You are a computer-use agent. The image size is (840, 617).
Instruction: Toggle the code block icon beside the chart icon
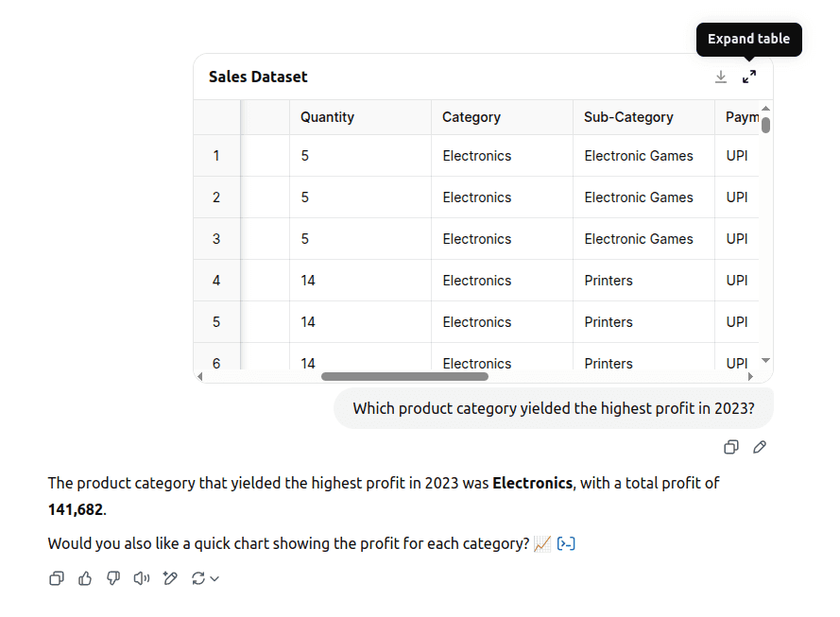click(x=566, y=543)
